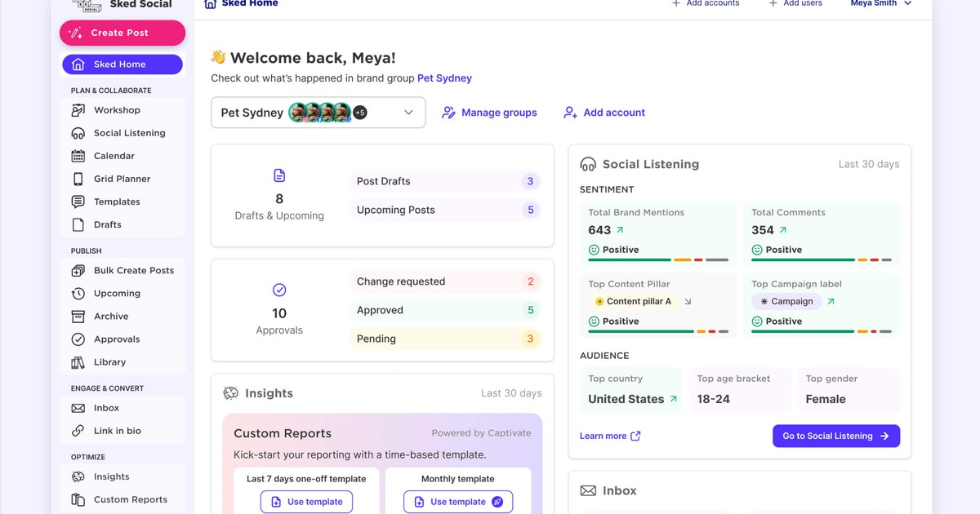The width and height of the screenshot is (980, 514).
Task: Open Grid Planner from sidebar
Action: pyautogui.click(x=122, y=179)
